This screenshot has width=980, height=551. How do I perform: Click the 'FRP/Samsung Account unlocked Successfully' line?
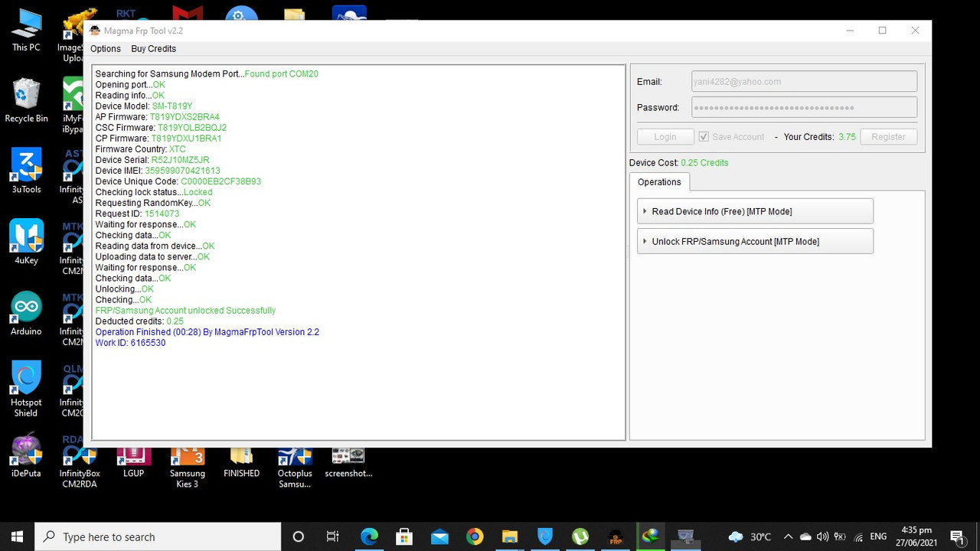[x=185, y=311]
